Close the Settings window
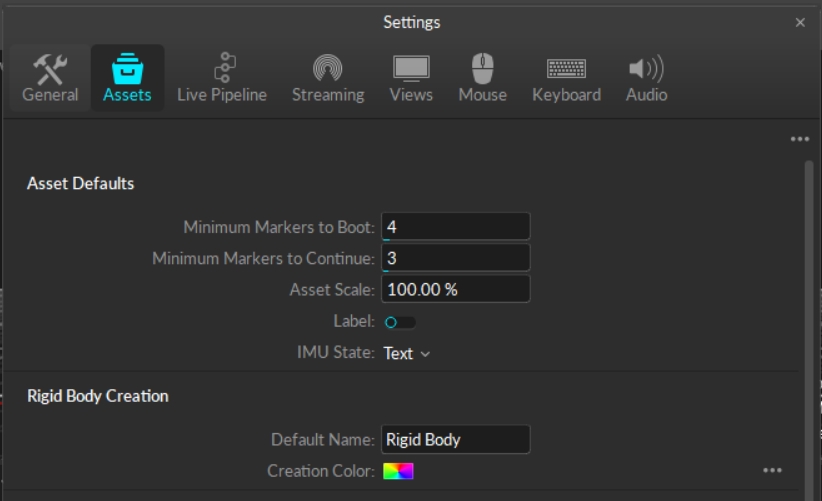The height and width of the screenshot is (501, 822). pos(800,22)
